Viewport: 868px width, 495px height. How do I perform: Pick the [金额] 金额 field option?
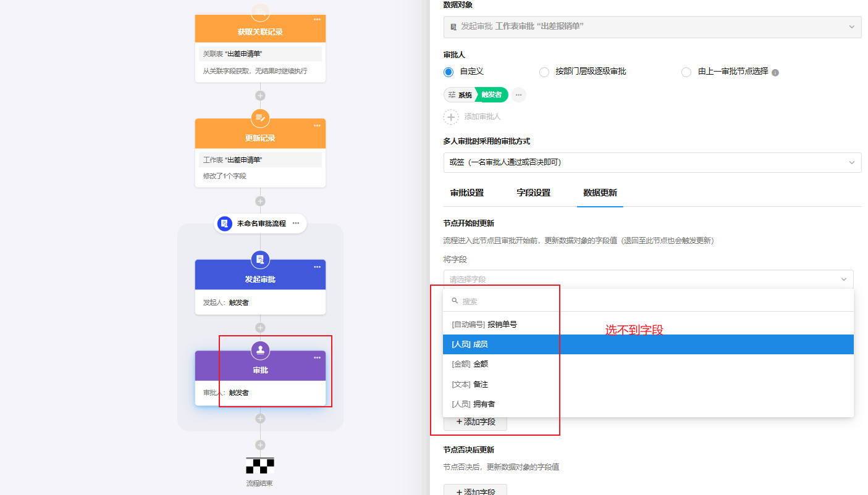(648, 364)
